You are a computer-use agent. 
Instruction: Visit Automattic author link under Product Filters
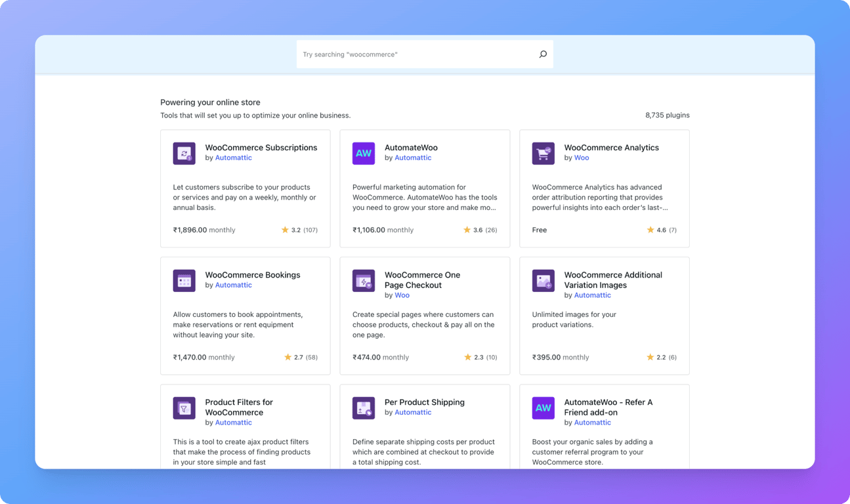pyautogui.click(x=234, y=423)
